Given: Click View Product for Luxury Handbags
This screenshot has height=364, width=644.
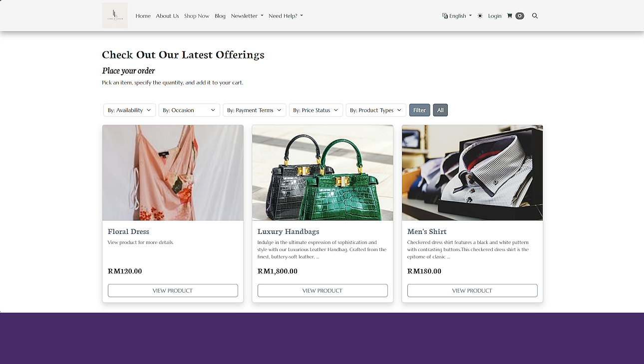Looking at the screenshot, I should coord(322,291).
